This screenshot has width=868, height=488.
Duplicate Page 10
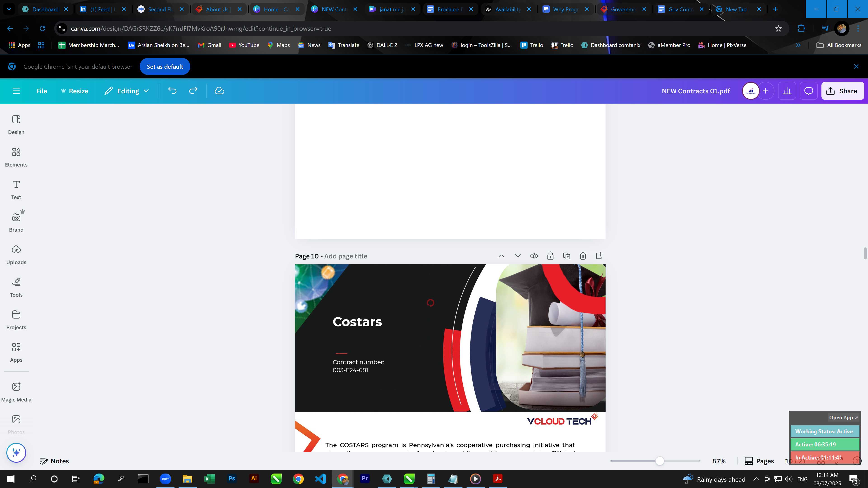pyautogui.click(x=566, y=256)
